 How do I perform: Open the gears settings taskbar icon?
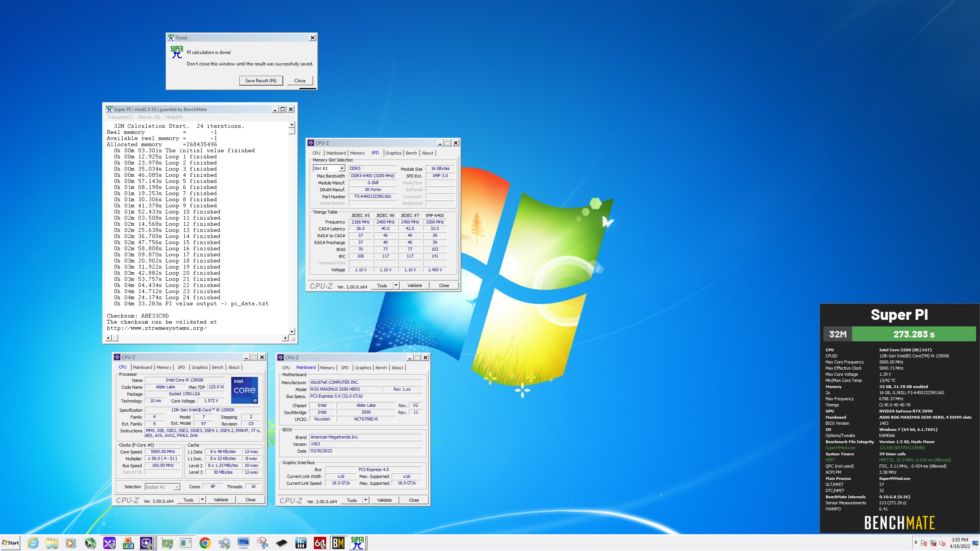click(224, 543)
